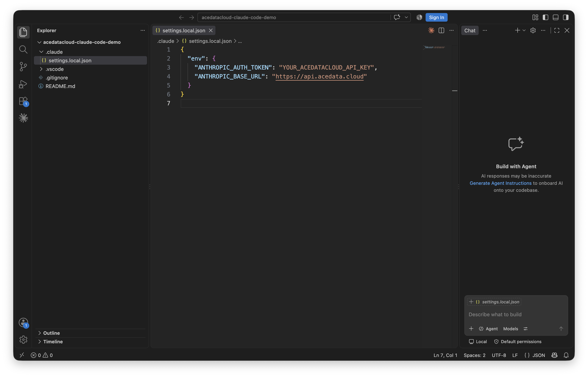This screenshot has width=588, height=377.
Task: Open the new chat dropdown arrow
Action: point(524,30)
